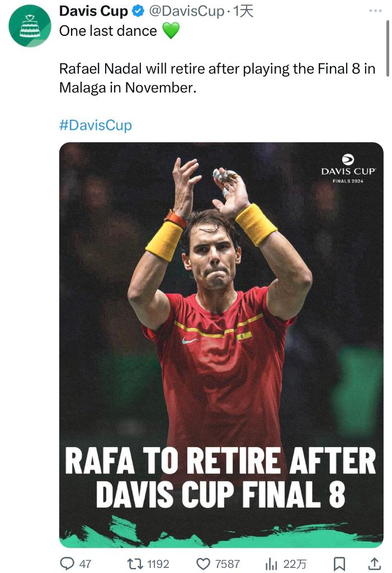This screenshot has width=392, height=573.
Task: Like the post with heart icon
Action: coord(204,563)
